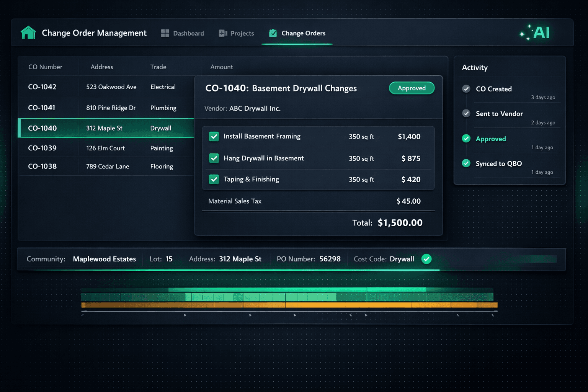Sort by the Amount column header
The height and width of the screenshot is (392, 588).
pyautogui.click(x=222, y=67)
